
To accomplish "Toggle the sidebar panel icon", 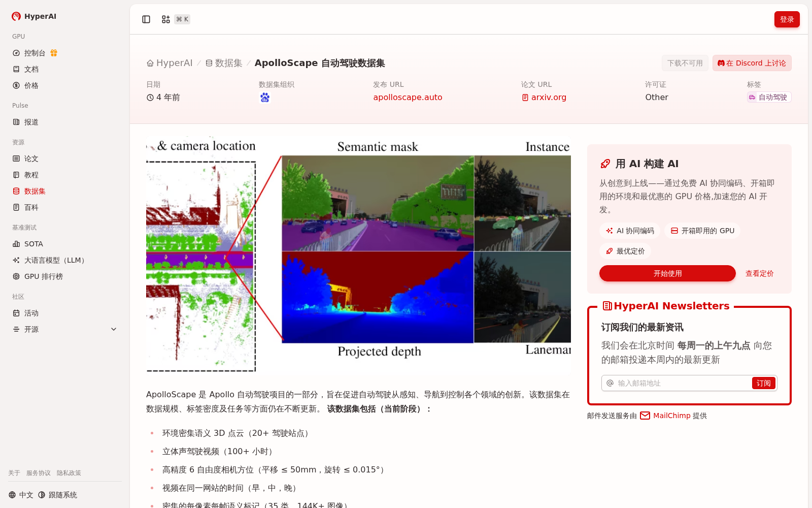I will (146, 19).
